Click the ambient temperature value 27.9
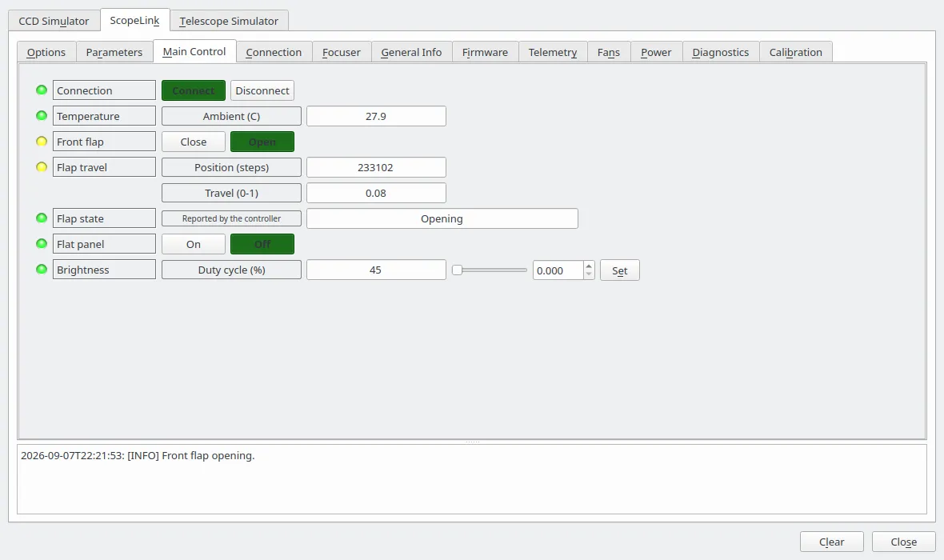The image size is (944, 560). tap(376, 116)
